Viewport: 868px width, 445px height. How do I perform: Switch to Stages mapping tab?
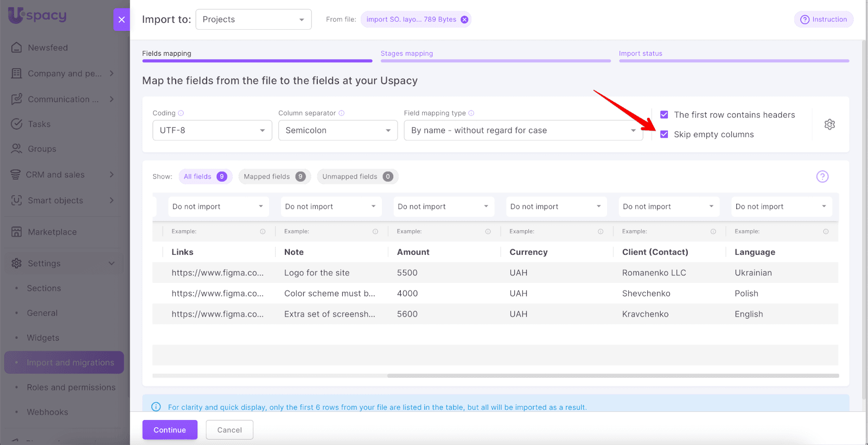(x=407, y=54)
